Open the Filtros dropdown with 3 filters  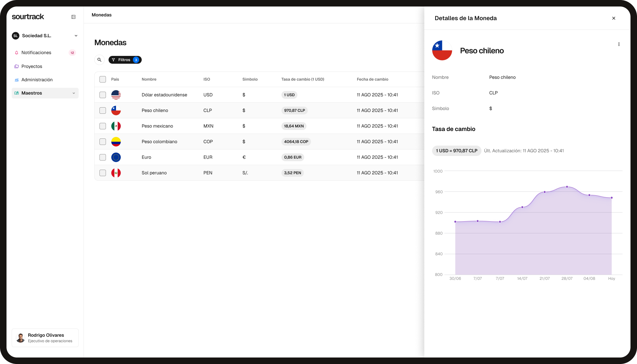coord(125,60)
